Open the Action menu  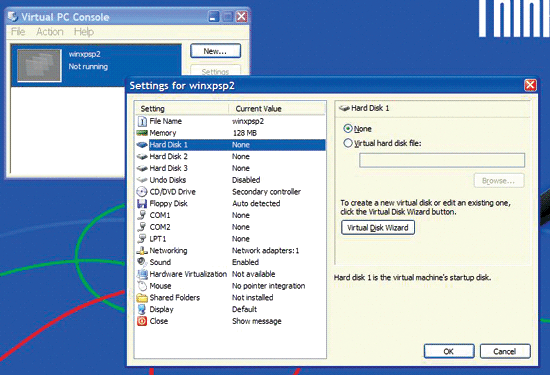(x=50, y=32)
